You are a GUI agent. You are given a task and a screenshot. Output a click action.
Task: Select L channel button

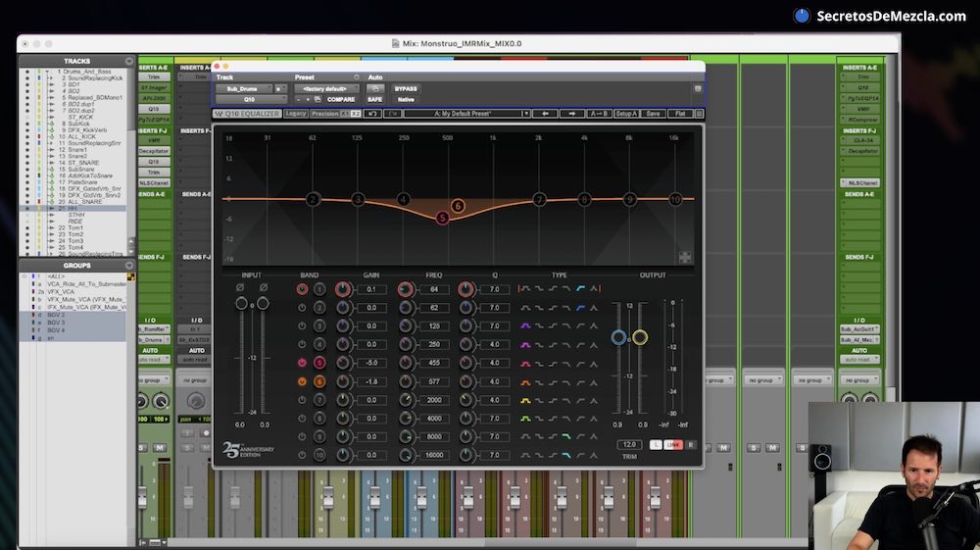point(655,444)
